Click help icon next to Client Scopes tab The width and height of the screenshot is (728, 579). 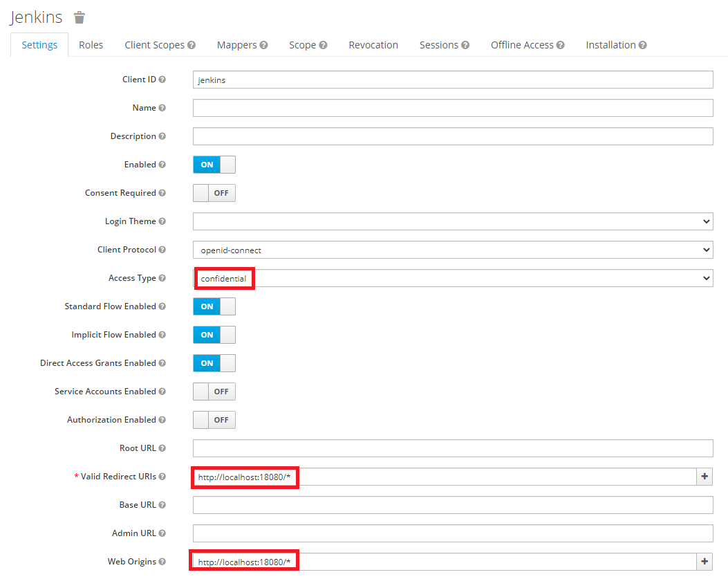(x=192, y=45)
